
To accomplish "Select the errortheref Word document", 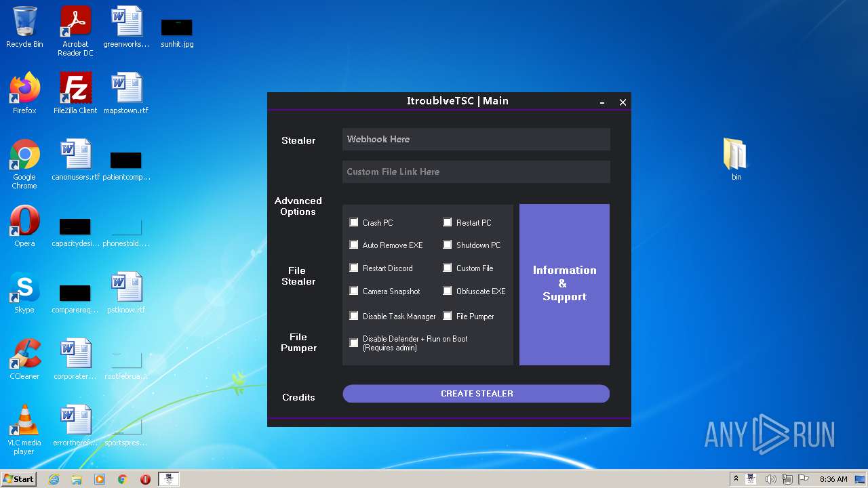I will click(75, 426).
